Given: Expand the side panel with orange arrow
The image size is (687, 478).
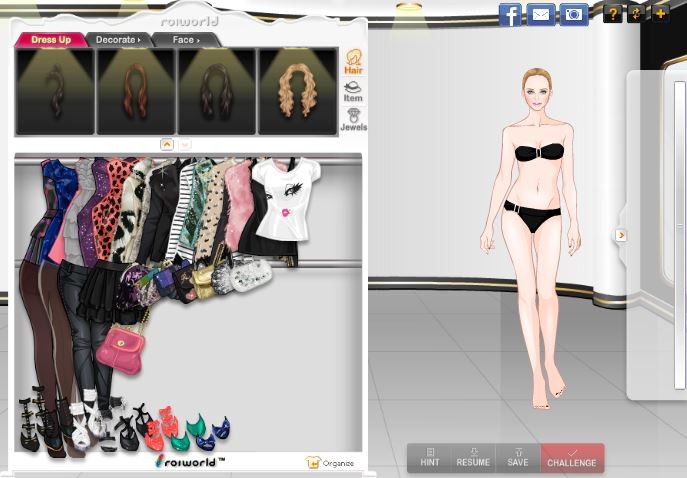Looking at the screenshot, I should click(620, 235).
